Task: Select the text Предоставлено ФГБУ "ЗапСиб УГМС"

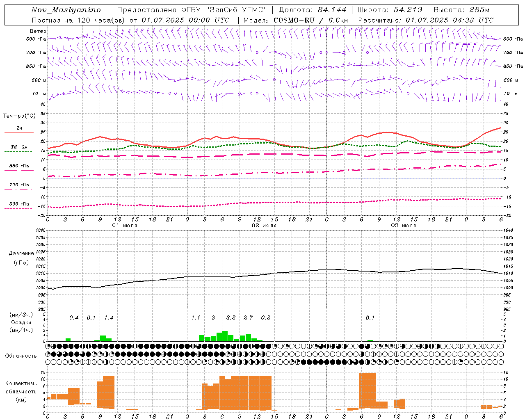Action: click(x=192, y=10)
